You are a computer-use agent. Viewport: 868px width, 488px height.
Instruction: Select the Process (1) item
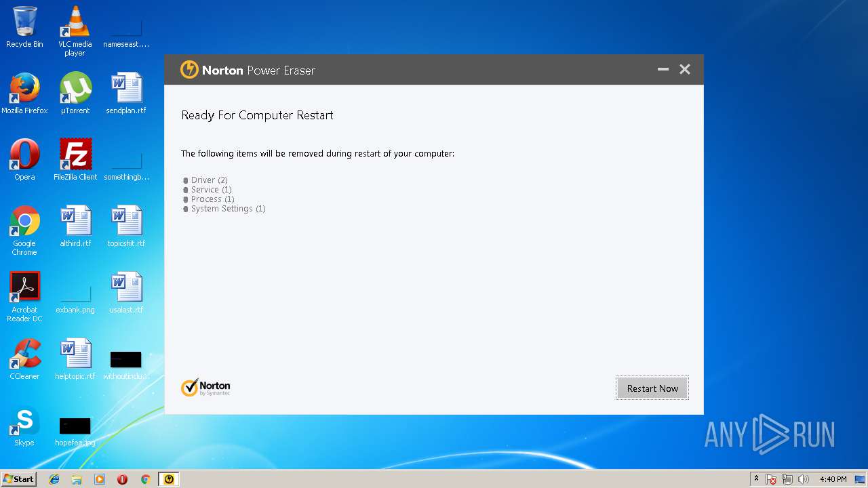click(212, 199)
